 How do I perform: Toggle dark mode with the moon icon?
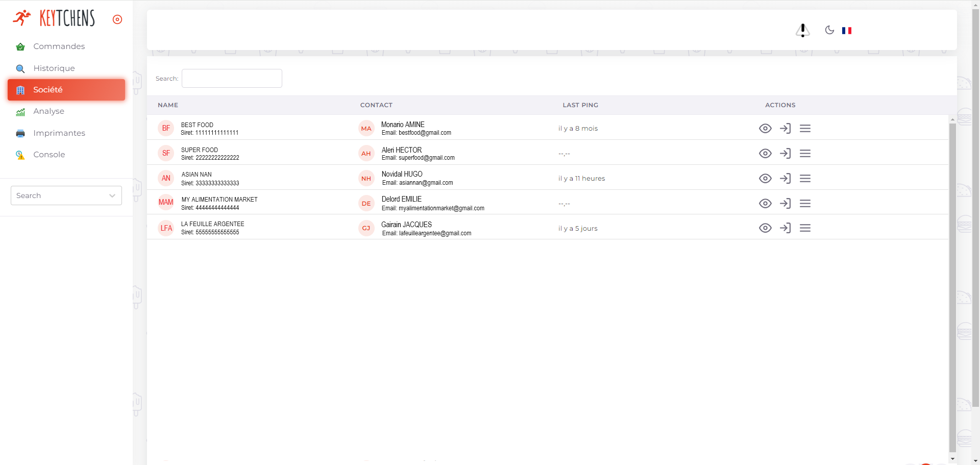click(829, 30)
